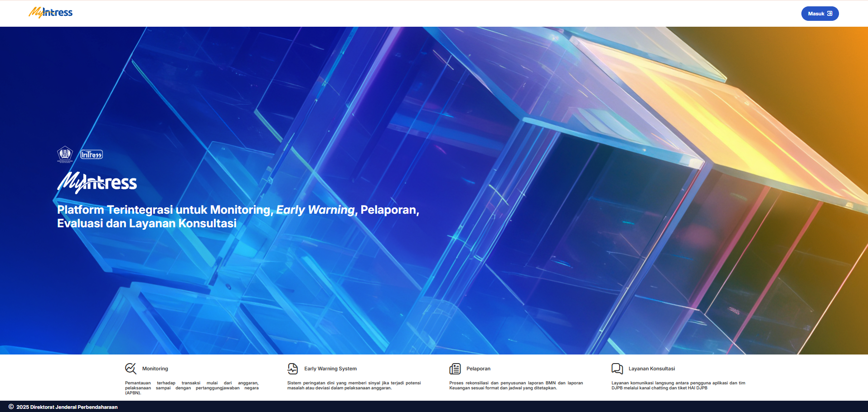Click the MyIntress logo in the header
Screen dimensions: 868x412
[x=50, y=13]
